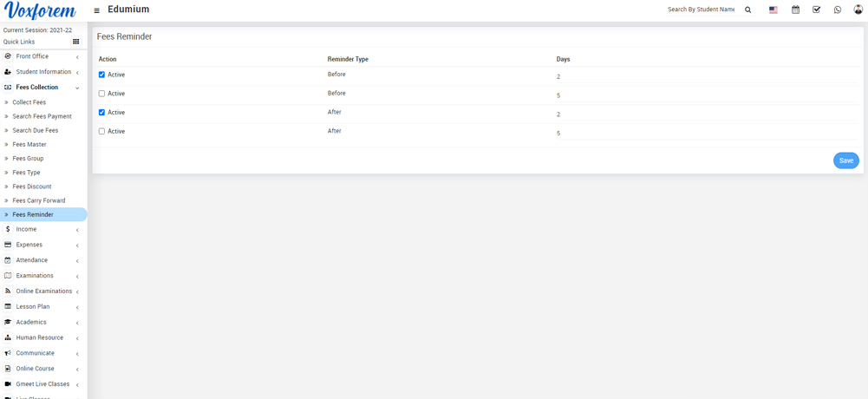Enable the Before 5 days reminder checkbox
The image size is (868, 399).
pyautogui.click(x=101, y=94)
